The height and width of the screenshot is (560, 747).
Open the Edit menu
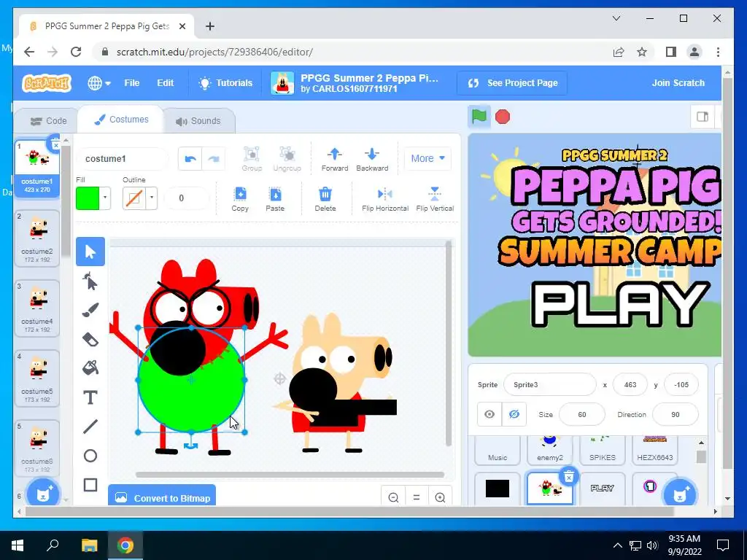click(x=166, y=83)
